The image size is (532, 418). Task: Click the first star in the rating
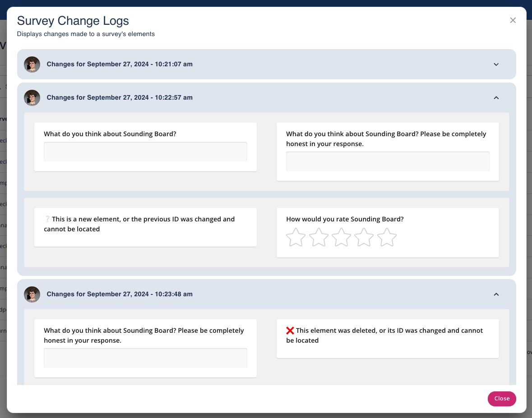click(296, 237)
